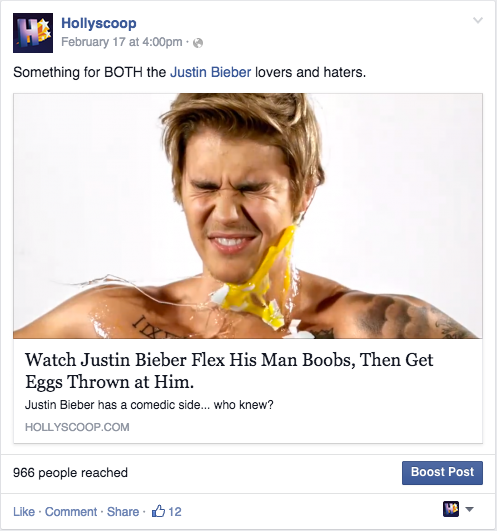Like the post via Like link
497x531 pixels.
[x=24, y=512]
